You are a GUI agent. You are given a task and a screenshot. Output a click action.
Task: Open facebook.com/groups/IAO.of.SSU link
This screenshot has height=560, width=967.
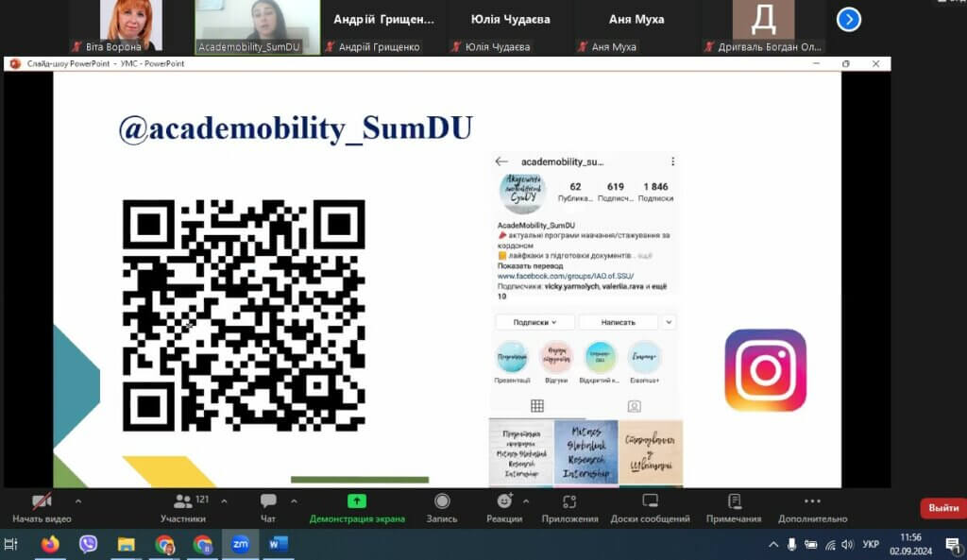click(566, 277)
